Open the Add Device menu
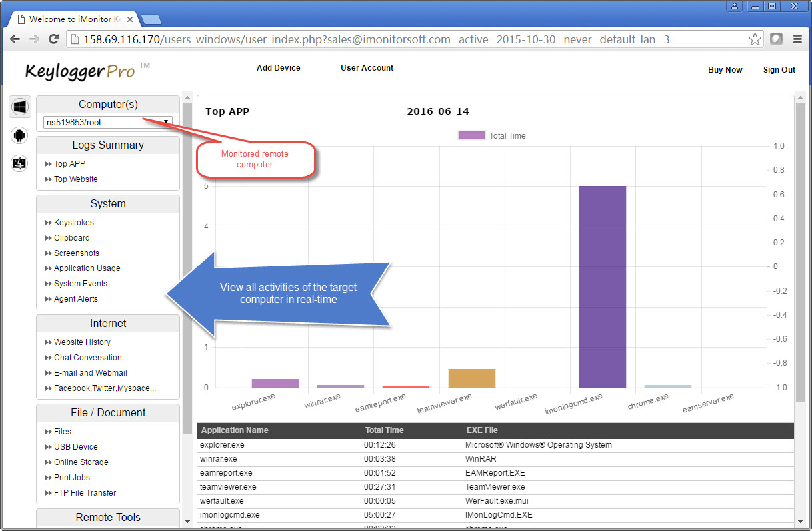 click(278, 68)
